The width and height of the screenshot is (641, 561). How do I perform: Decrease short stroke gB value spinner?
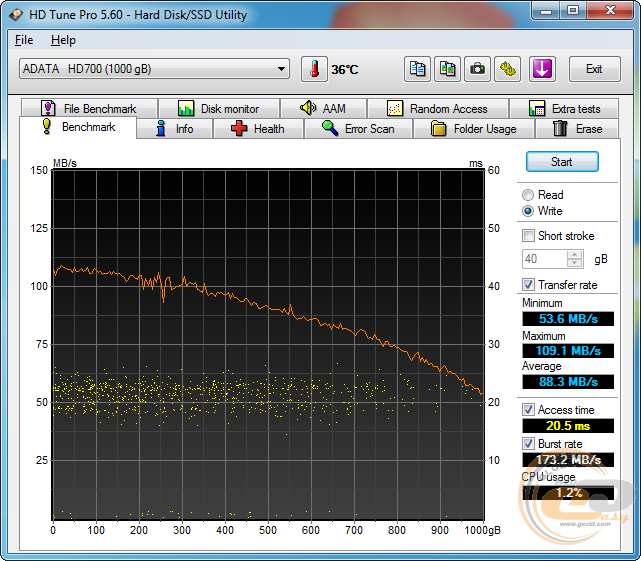pos(574,263)
